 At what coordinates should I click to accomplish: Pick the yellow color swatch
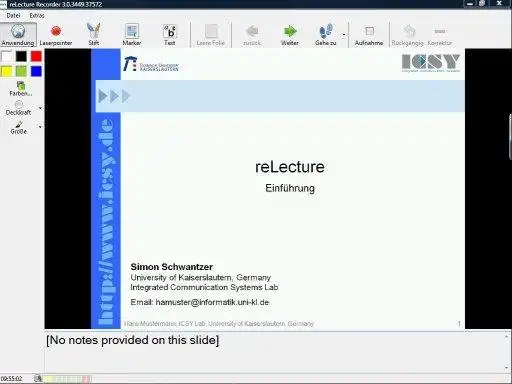(x=6, y=71)
